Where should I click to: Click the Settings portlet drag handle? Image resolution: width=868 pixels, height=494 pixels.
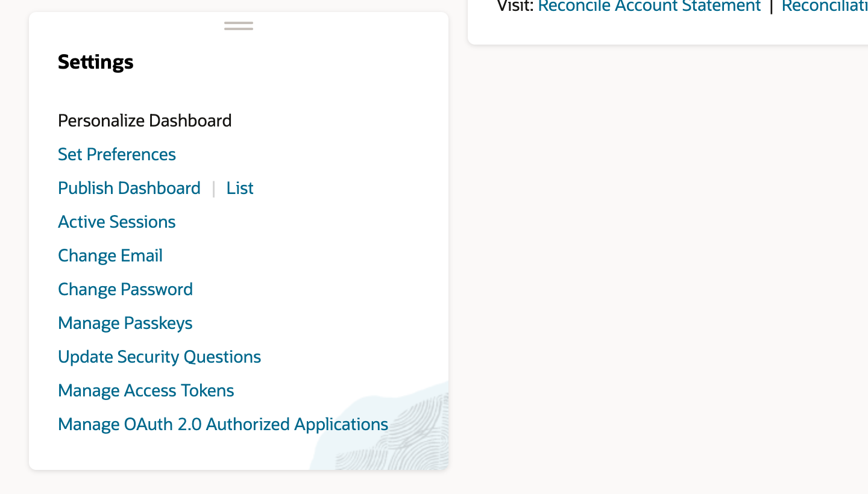[x=239, y=26]
